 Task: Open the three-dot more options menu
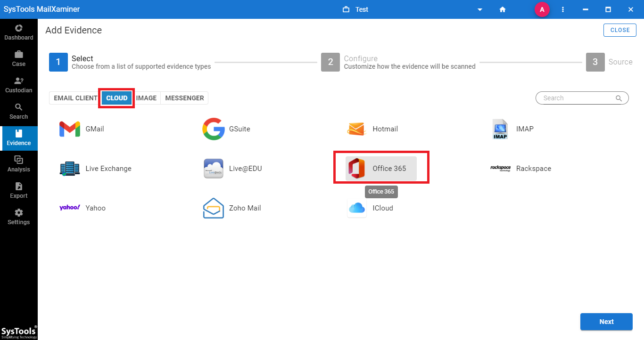563,9
